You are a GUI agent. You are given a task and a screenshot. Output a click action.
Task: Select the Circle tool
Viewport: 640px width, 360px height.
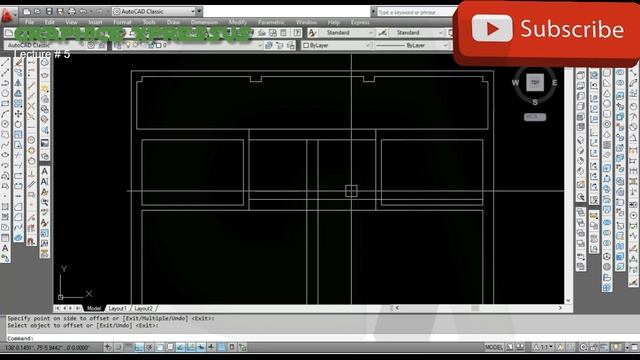point(5,124)
